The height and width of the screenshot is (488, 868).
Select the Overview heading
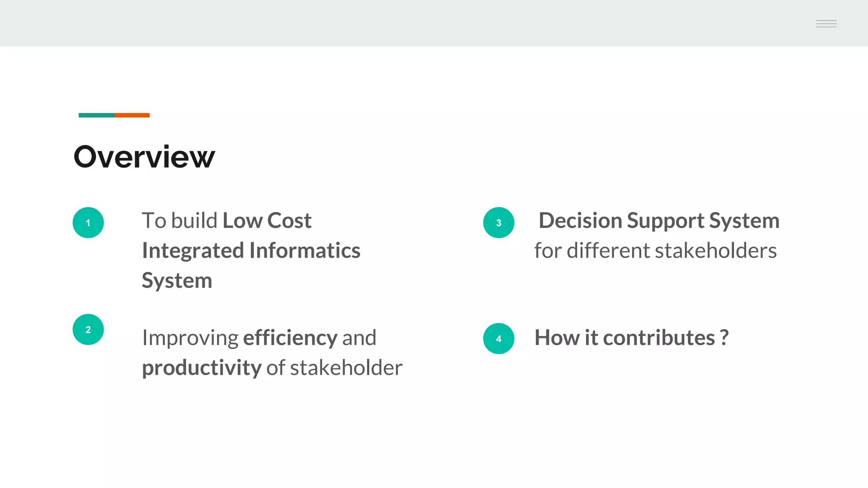144,157
